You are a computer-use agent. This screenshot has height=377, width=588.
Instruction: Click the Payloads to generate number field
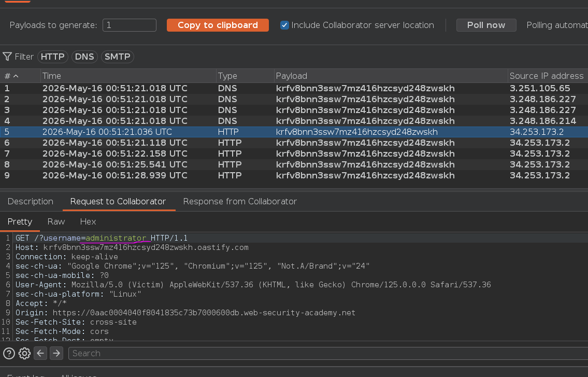pos(130,25)
